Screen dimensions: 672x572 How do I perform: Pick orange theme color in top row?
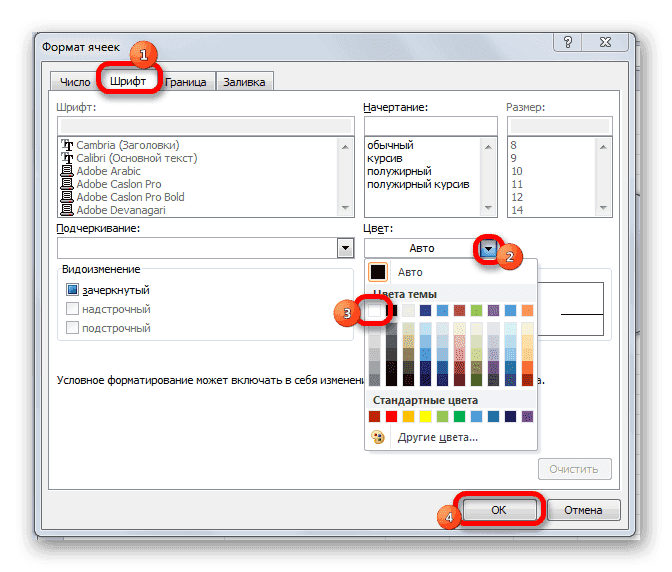point(528,310)
